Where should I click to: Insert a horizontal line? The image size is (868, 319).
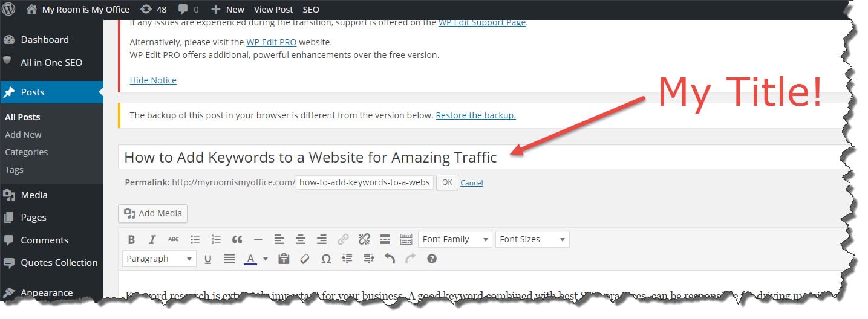pyautogui.click(x=258, y=239)
